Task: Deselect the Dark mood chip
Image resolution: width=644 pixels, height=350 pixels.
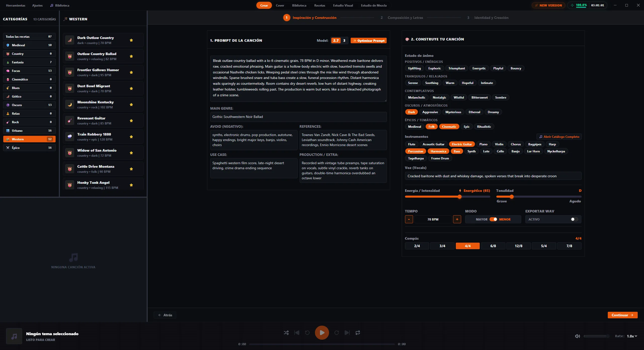Action: tap(411, 112)
